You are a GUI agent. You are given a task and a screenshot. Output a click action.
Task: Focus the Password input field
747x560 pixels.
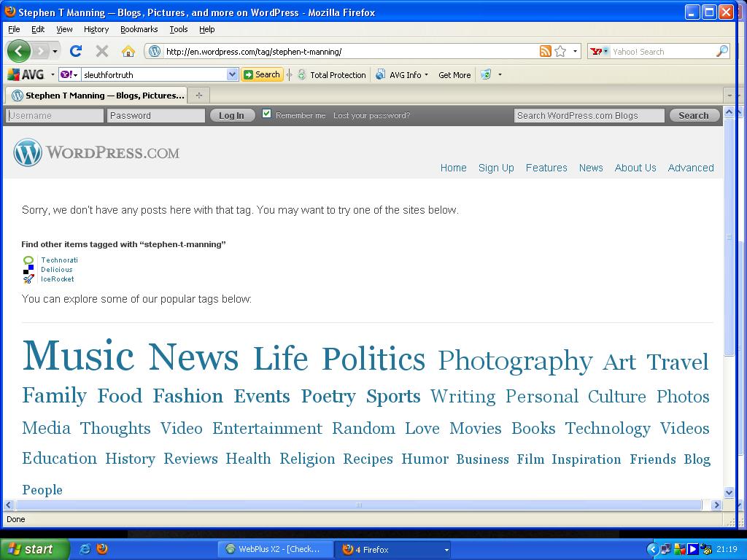point(156,115)
